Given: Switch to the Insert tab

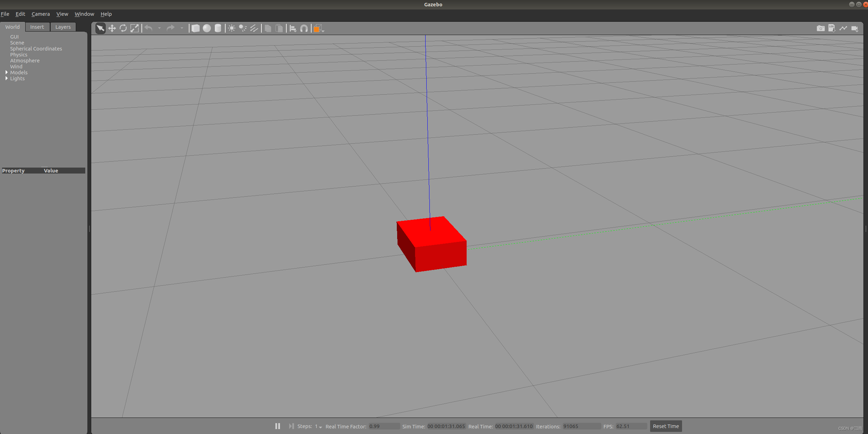Looking at the screenshot, I should click(36, 27).
